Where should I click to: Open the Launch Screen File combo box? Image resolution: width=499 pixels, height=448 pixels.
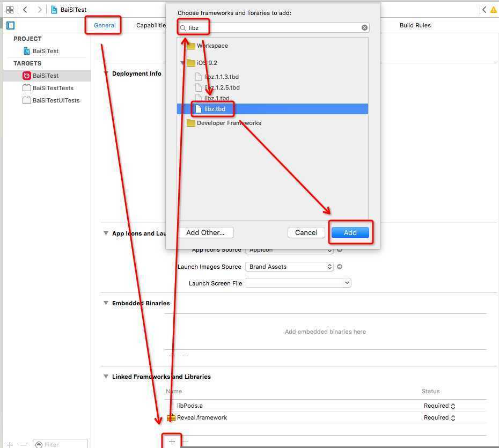(x=298, y=283)
